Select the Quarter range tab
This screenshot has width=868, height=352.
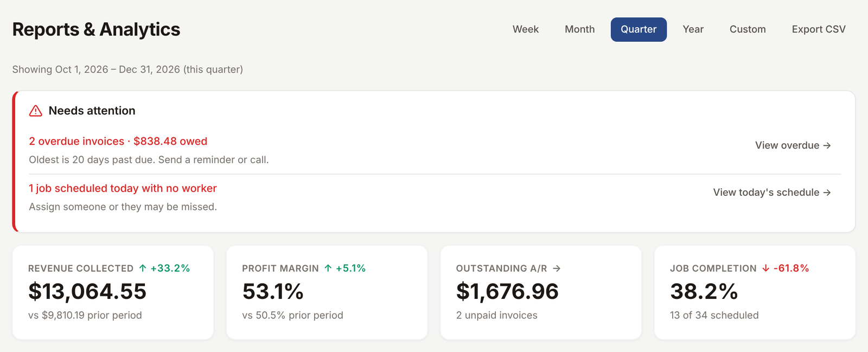coord(639,29)
